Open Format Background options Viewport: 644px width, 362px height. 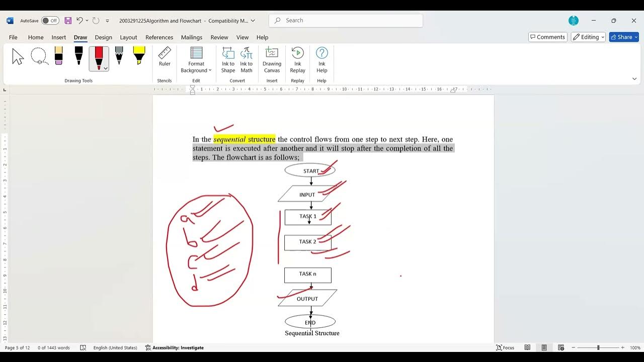coord(196,60)
